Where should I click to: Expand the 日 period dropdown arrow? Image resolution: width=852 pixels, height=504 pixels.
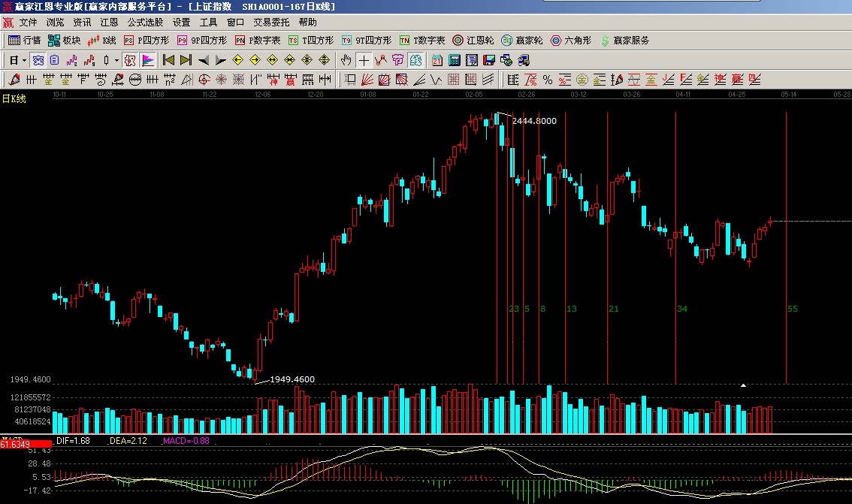(24, 60)
